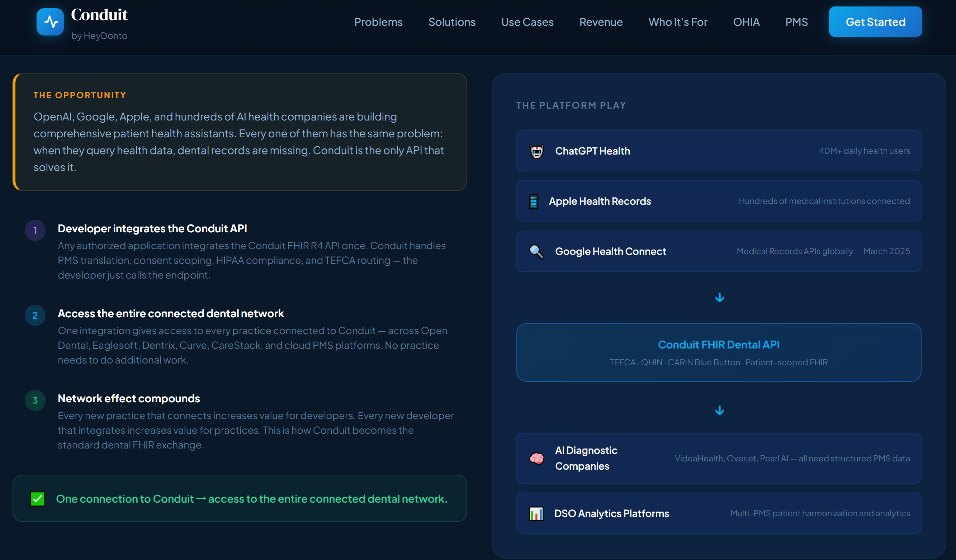Click the Conduit FHIR Dental API card
The height and width of the screenshot is (560, 956).
pos(719,352)
